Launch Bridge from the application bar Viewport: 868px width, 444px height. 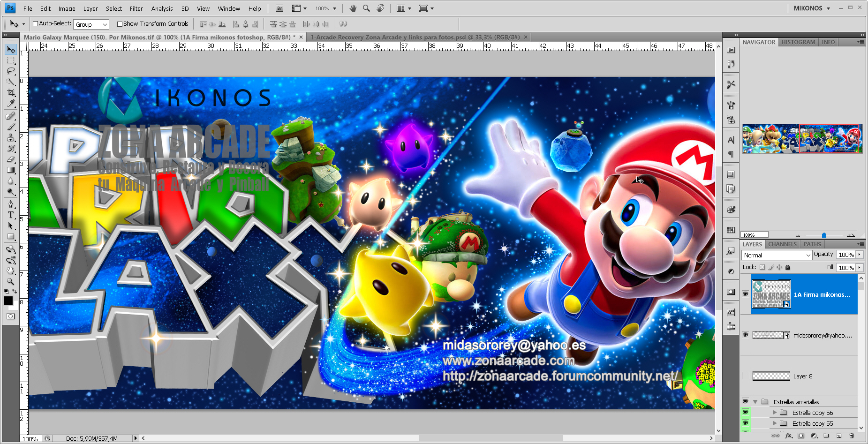point(279,8)
